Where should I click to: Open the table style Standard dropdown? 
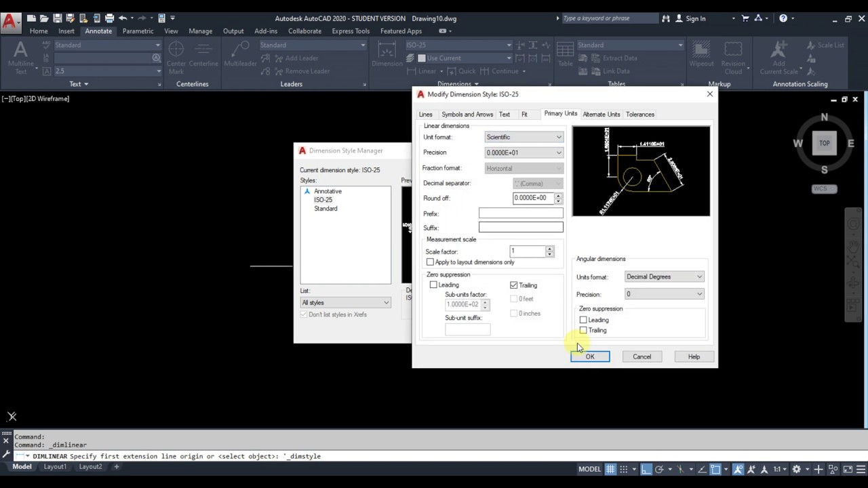coord(630,45)
